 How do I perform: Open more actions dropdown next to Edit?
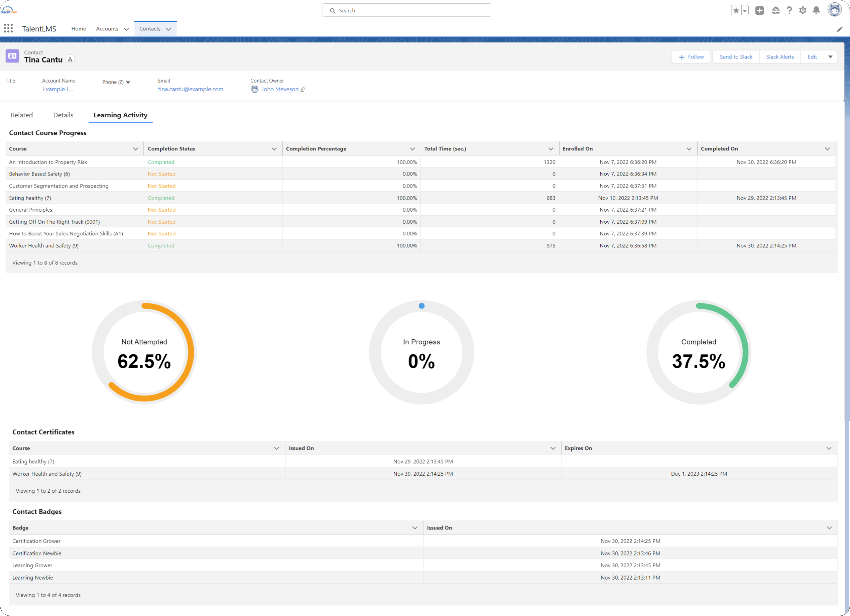click(831, 57)
